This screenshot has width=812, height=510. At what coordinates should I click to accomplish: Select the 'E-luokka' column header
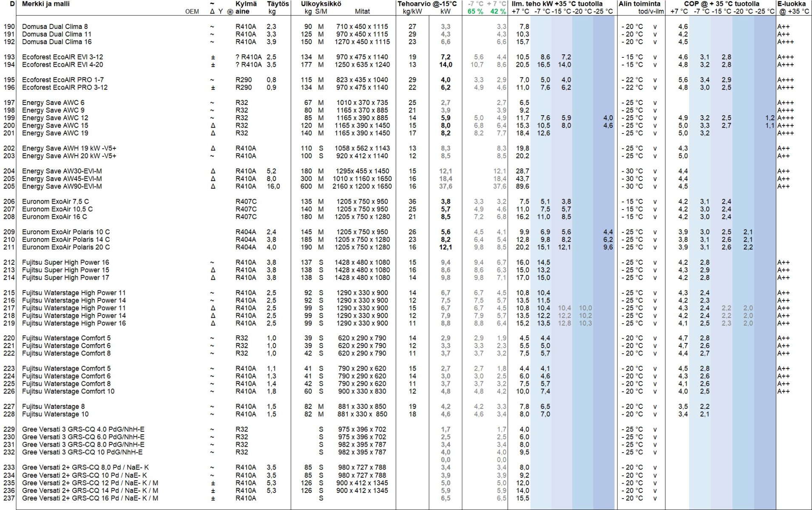pyautogui.click(x=791, y=4)
